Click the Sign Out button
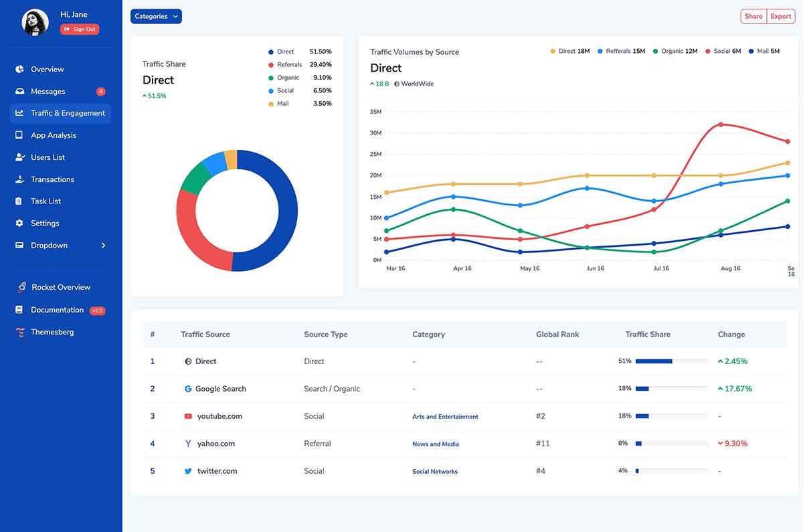The height and width of the screenshot is (532, 803). 80,29
